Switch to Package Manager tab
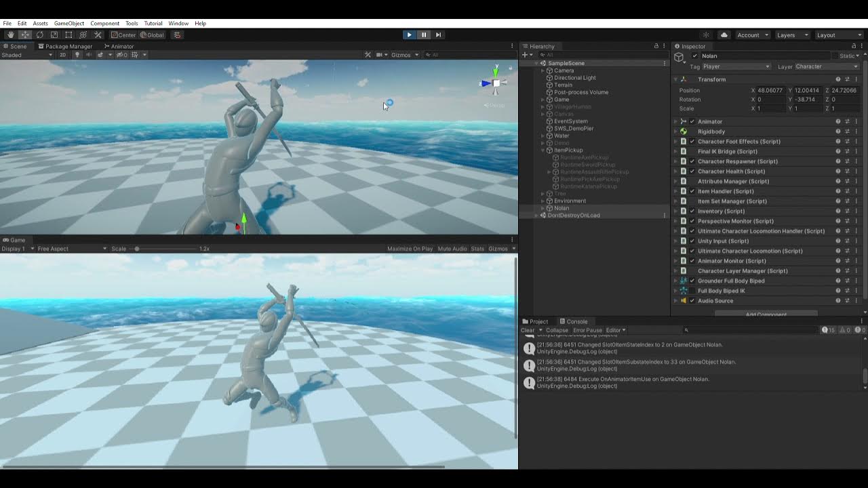This screenshot has width=868, height=488. (65, 46)
